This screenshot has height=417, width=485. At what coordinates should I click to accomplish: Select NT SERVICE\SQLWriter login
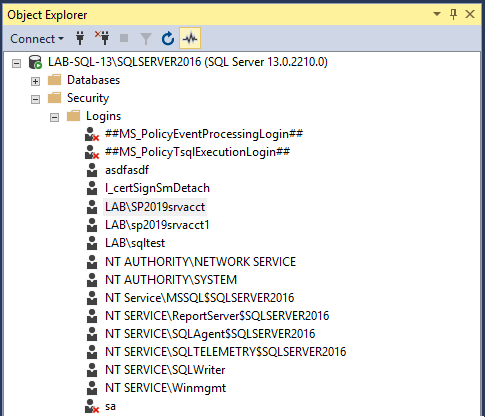165,370
